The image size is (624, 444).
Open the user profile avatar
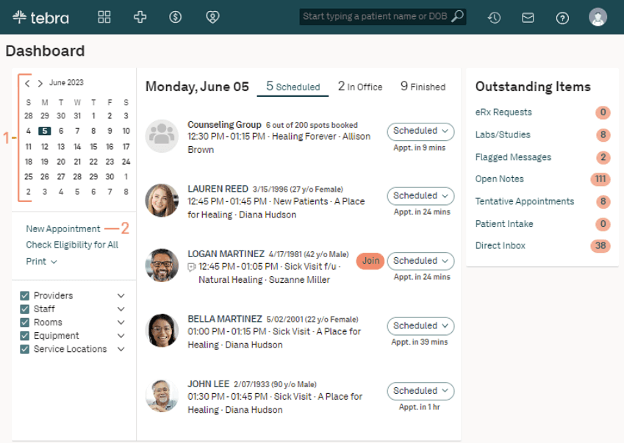598,17
